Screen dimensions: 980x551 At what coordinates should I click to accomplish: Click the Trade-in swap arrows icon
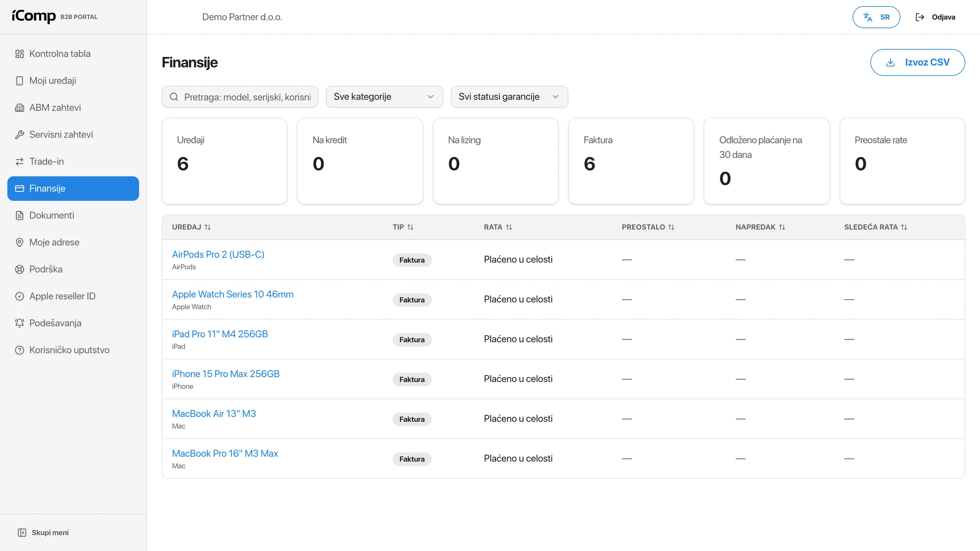(x=19, y=162)
